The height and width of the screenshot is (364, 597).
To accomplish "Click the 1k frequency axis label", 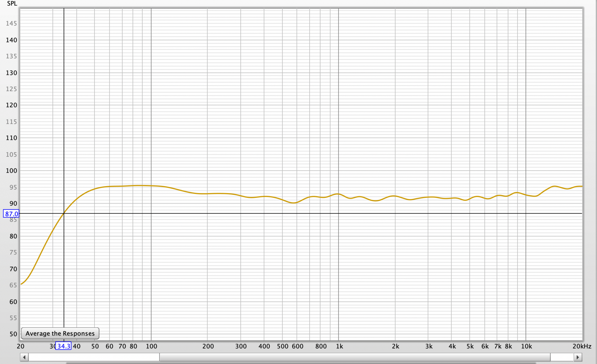I will click(x=339, y=346).
